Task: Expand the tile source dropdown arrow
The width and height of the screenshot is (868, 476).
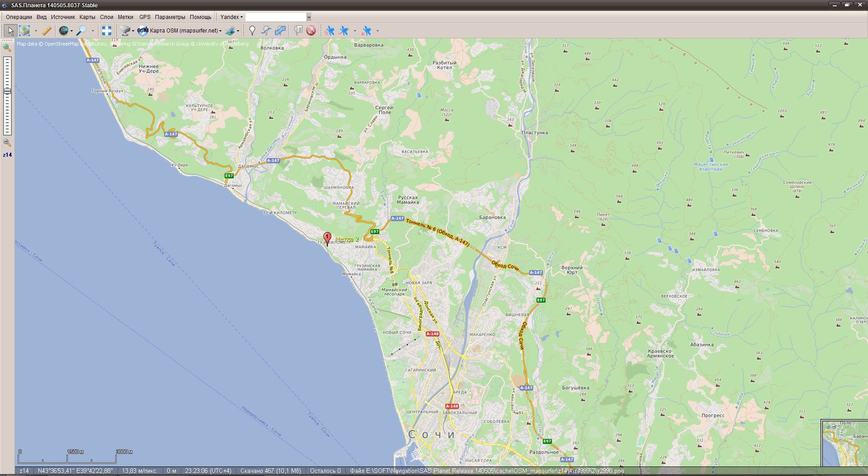Action: tap(133, 31)
